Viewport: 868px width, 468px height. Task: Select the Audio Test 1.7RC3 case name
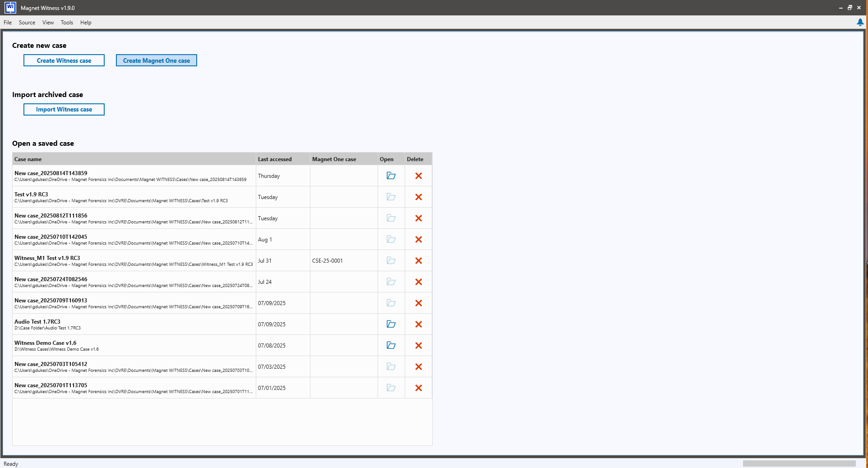coord(37,322)
